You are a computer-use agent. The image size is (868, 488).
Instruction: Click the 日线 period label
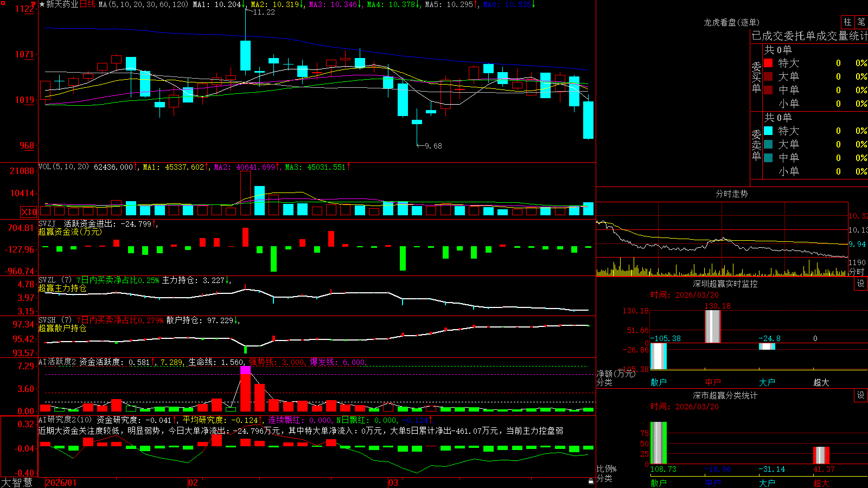pos(87,4)
